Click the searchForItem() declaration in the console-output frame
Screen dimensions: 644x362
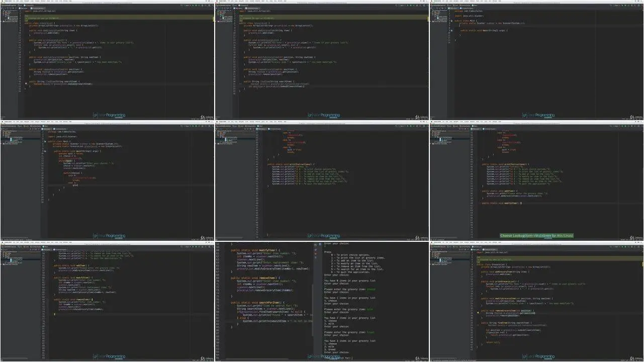pyautogui.click(x=256, y=302)
